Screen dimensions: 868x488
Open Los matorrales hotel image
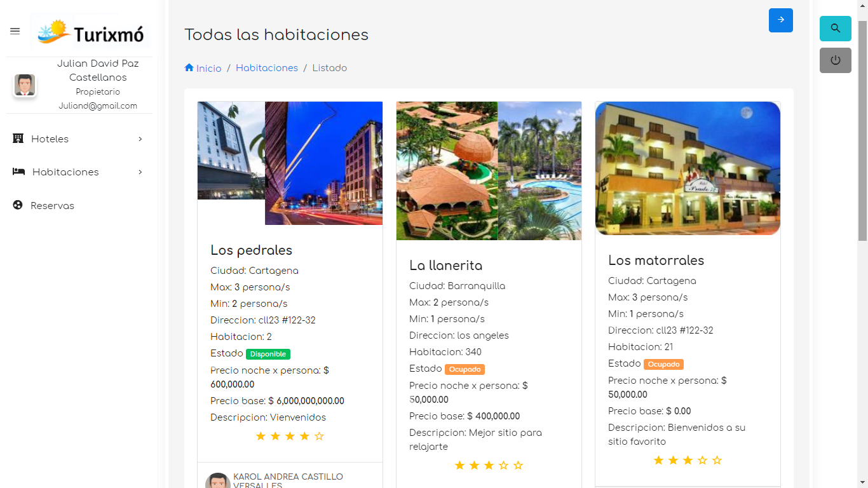tap(688, 168)
